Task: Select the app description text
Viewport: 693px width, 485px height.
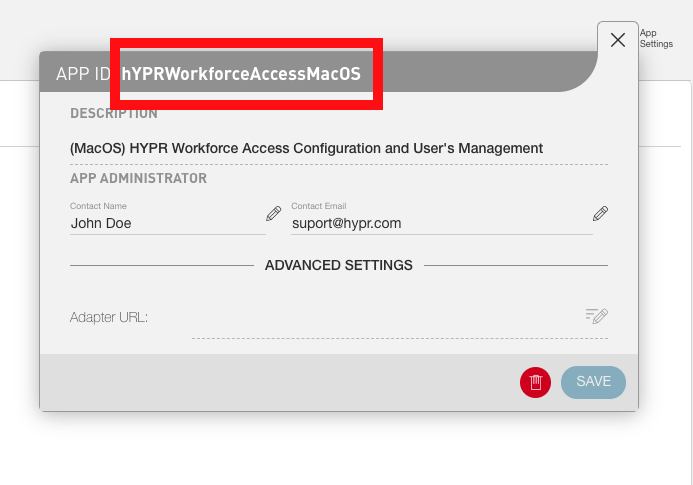Action: tap(306, 148)
